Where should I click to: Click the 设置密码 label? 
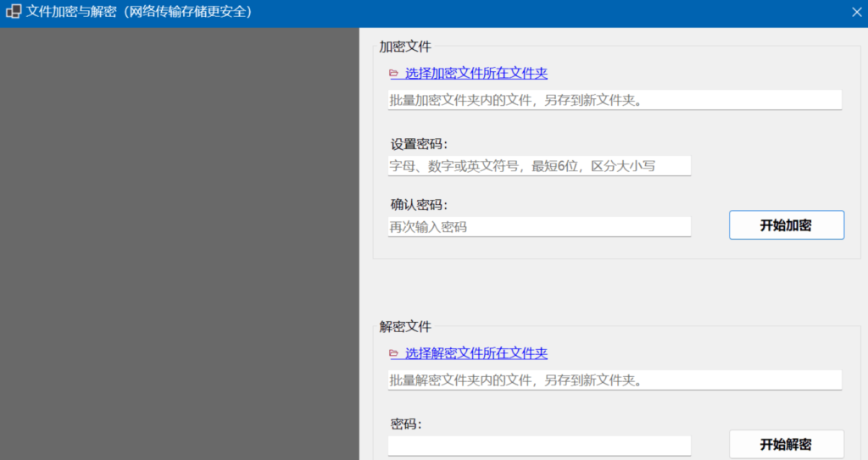(x=419, y=144)
